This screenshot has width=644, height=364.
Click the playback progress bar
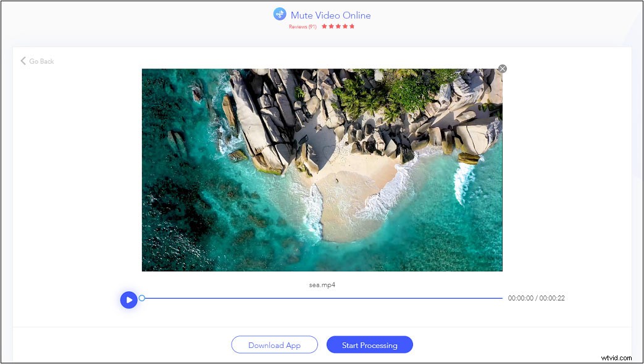pyautogui.click(x=321, y=298)
